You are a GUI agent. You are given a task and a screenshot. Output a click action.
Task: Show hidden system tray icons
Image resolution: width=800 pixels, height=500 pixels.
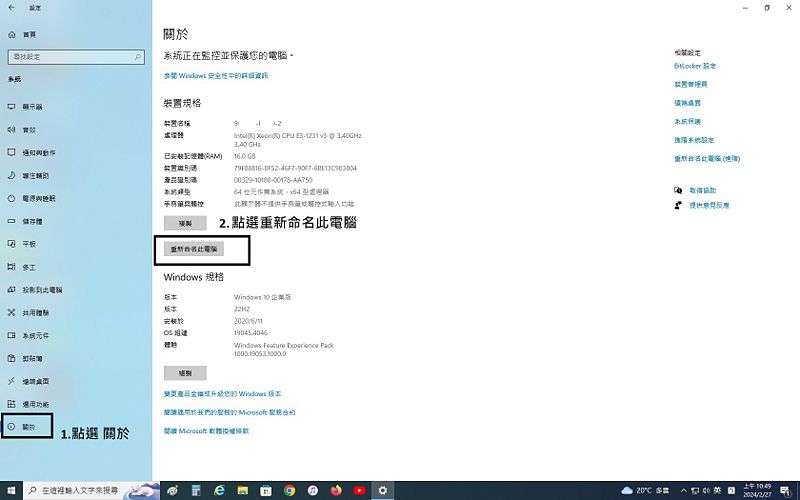[x=684, y=491]
